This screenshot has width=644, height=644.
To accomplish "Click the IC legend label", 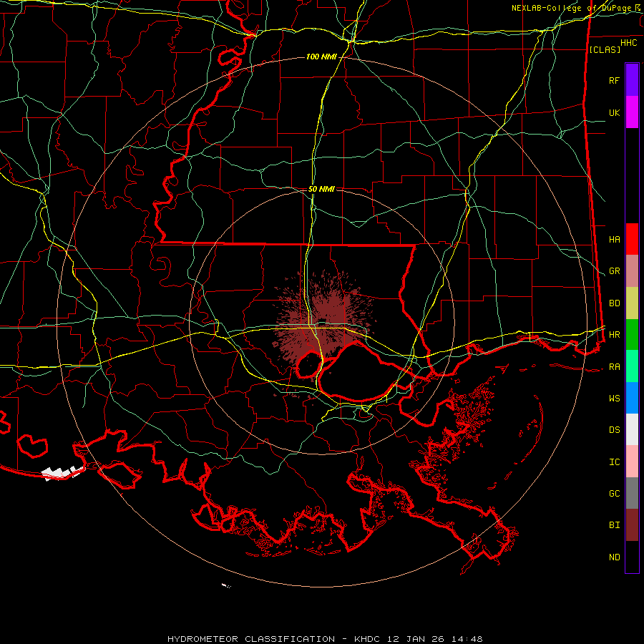I will [x=614, y=462].
